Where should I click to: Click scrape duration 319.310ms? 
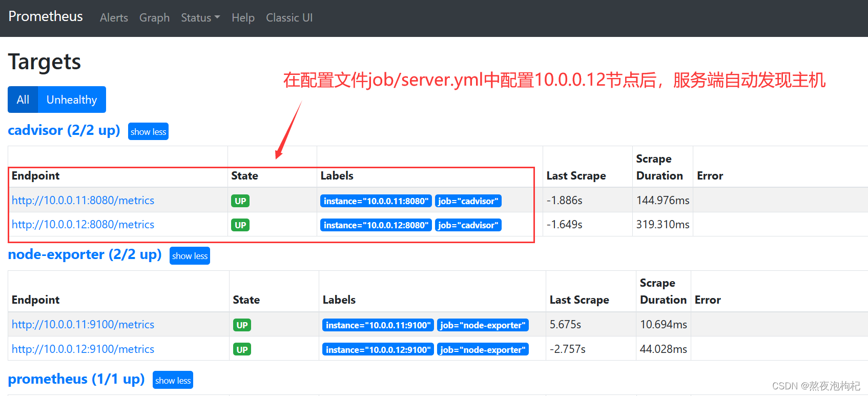click(x=663, y=225)
